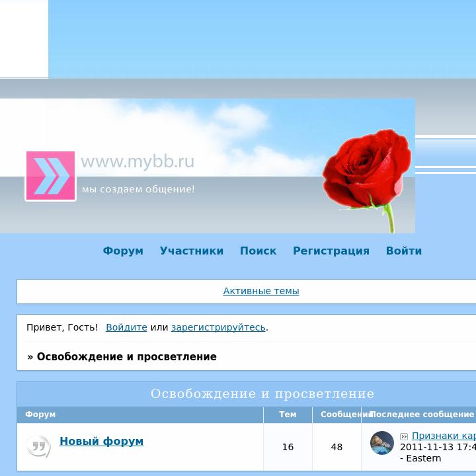Viewport: 476px width, 476px height.
Task: Open the Новый форум forum link
Action: tap(101, 441)
